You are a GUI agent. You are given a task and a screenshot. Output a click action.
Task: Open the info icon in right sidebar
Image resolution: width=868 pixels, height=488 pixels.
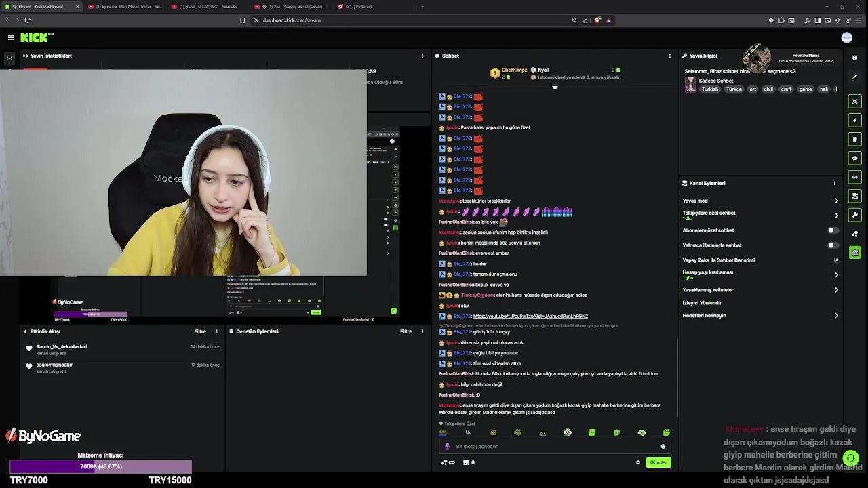(855, 58)
